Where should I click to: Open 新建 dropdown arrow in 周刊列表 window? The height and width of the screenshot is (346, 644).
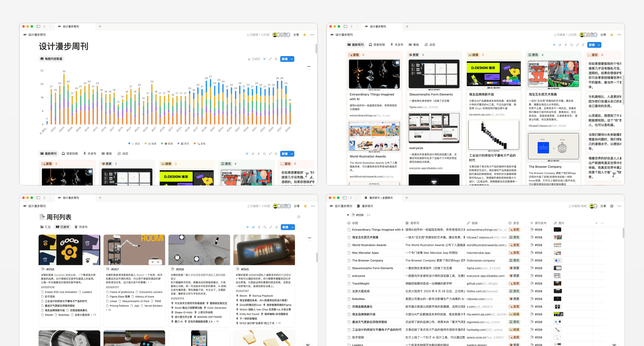pyautogui.click(x=292, y=227)
